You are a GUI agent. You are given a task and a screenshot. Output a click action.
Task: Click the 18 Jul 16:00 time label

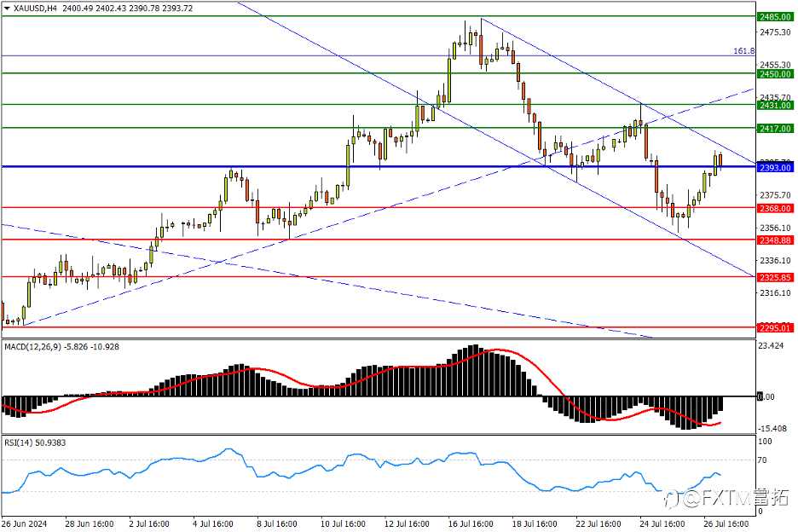click(x=535, y=523)
